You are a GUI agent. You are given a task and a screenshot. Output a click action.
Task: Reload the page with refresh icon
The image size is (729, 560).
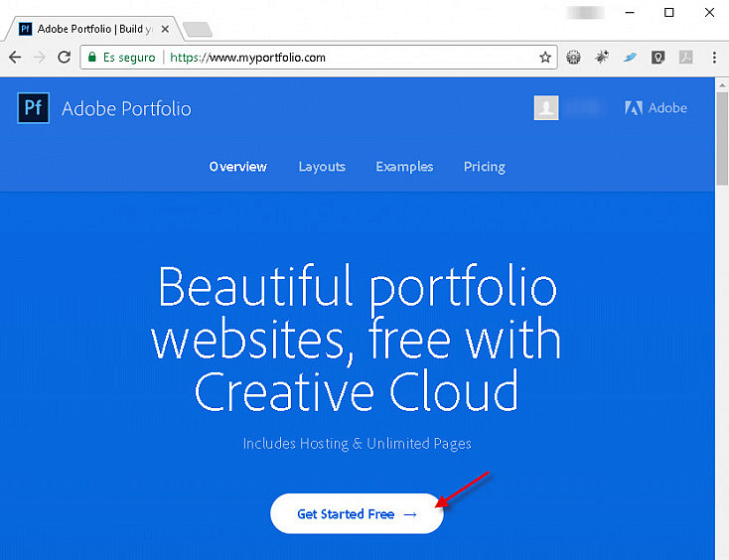(x=65, y=58)
